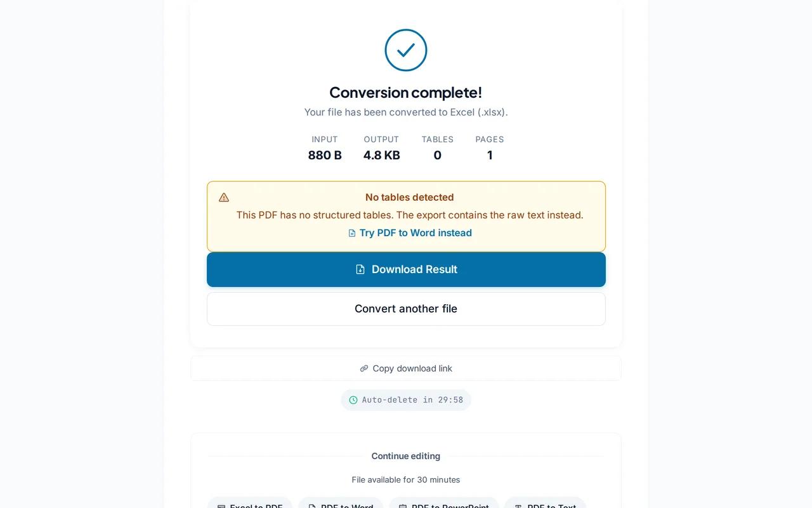
Task: Open the Try PDF to Word instead link
Action: 415,233
